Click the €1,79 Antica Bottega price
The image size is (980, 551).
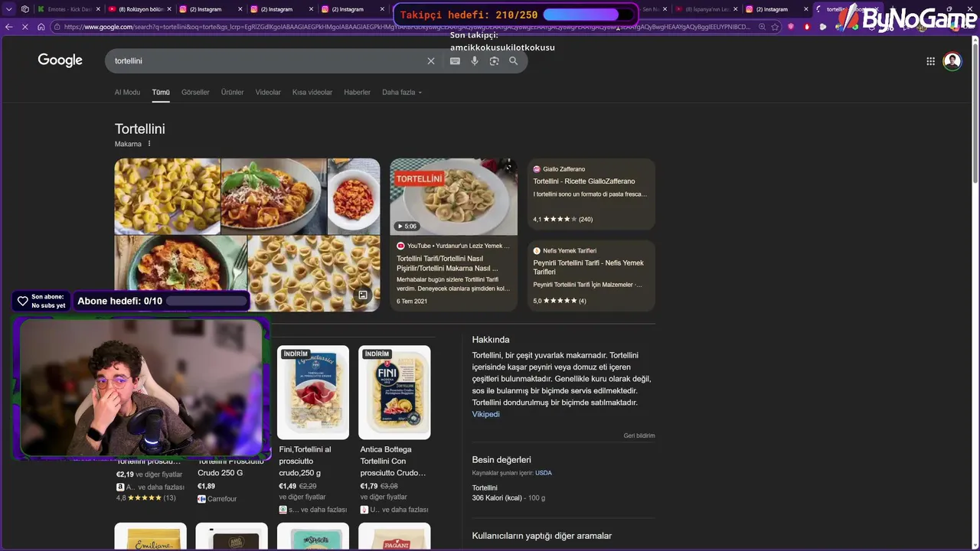point(369,486)
